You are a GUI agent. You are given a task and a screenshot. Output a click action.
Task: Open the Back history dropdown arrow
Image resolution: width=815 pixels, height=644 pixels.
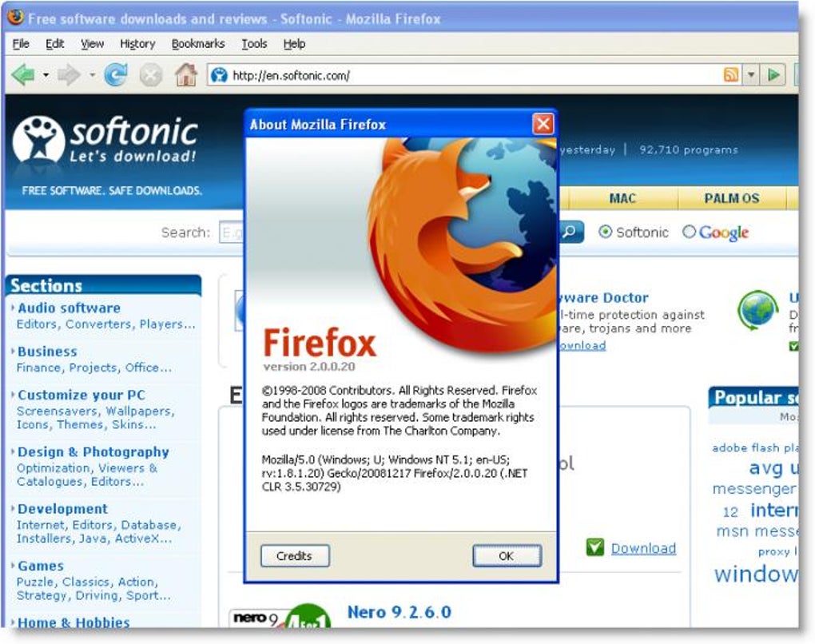click(x=46, y=75)
